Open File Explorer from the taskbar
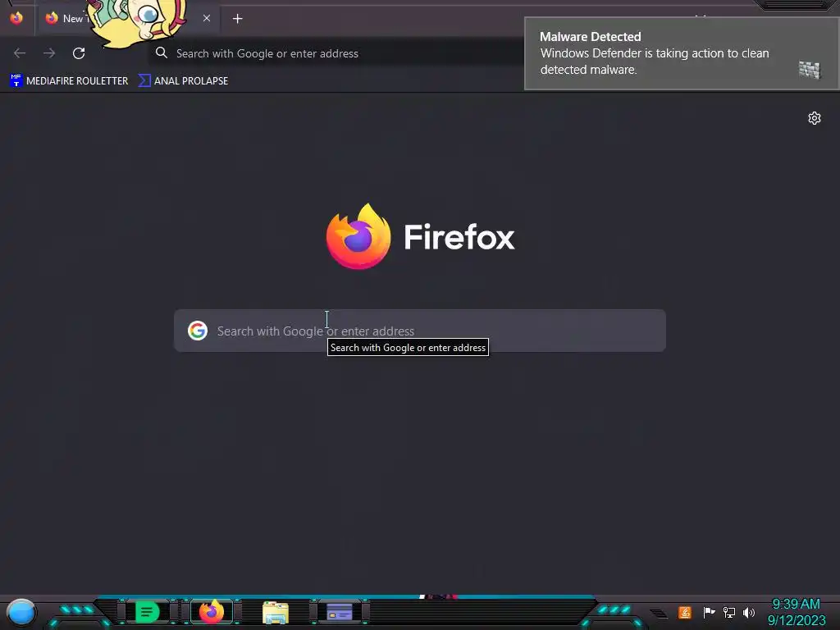840x630 pixels. tap(276, 612)
